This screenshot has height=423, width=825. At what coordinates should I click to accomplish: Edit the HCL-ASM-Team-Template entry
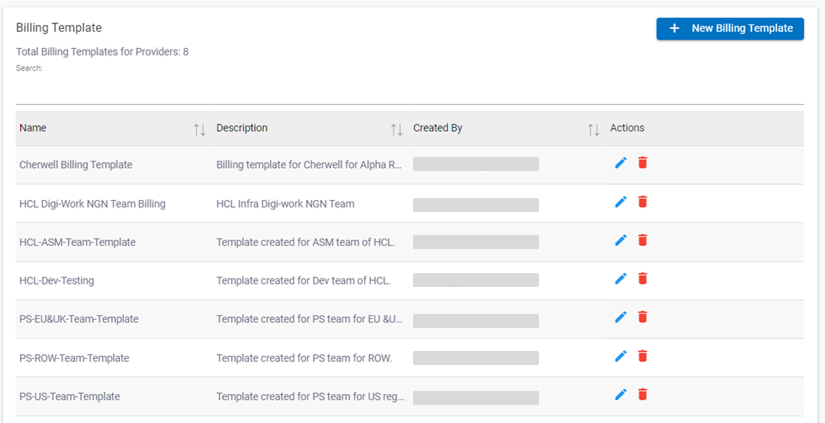[620, 240]
